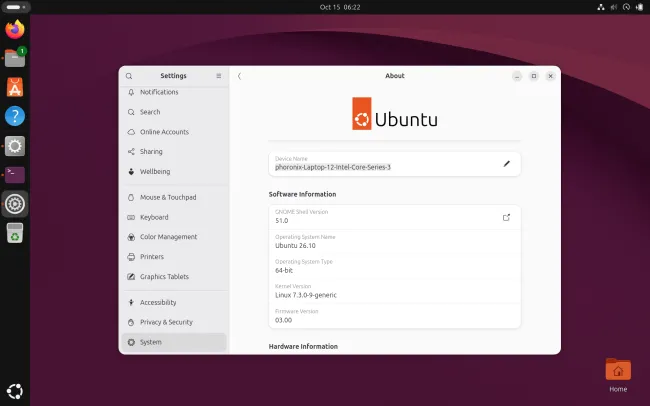Click the Software Information heading
This screenshot has height=406, width=650.
302,194
